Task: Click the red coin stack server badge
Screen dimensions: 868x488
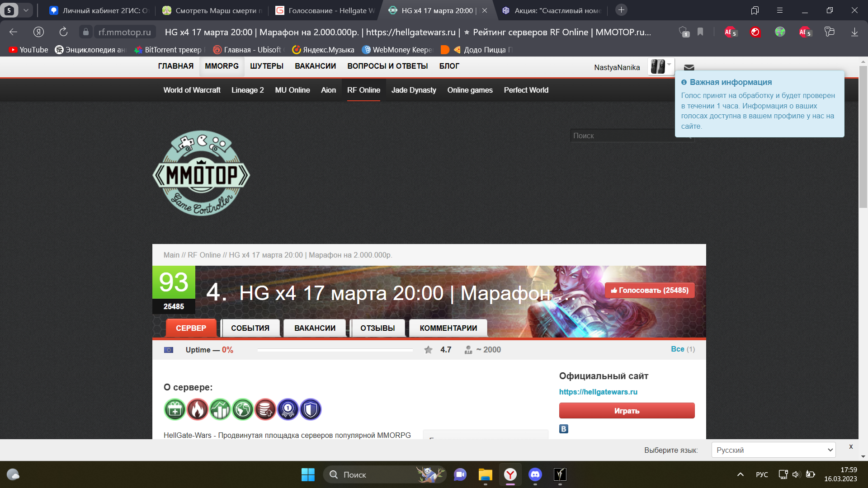Action: pyautogui.click(x=265, y=409)
